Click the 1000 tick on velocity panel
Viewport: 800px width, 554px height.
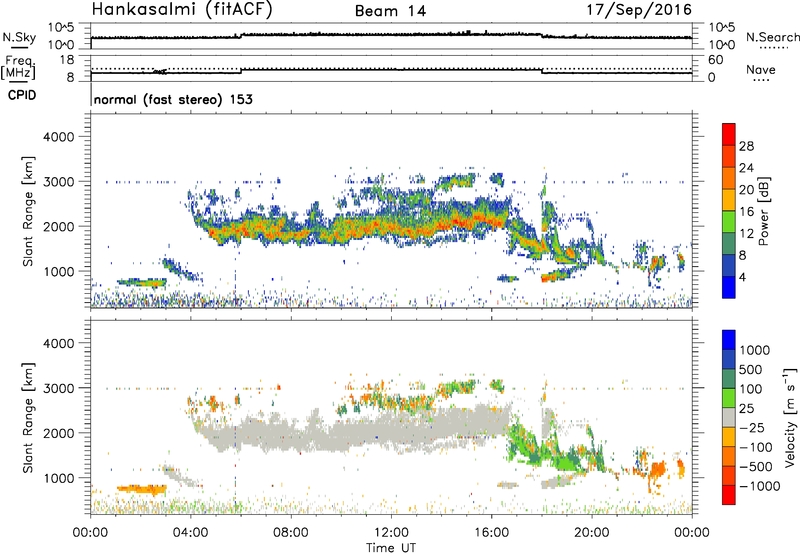tap(59, 477)
